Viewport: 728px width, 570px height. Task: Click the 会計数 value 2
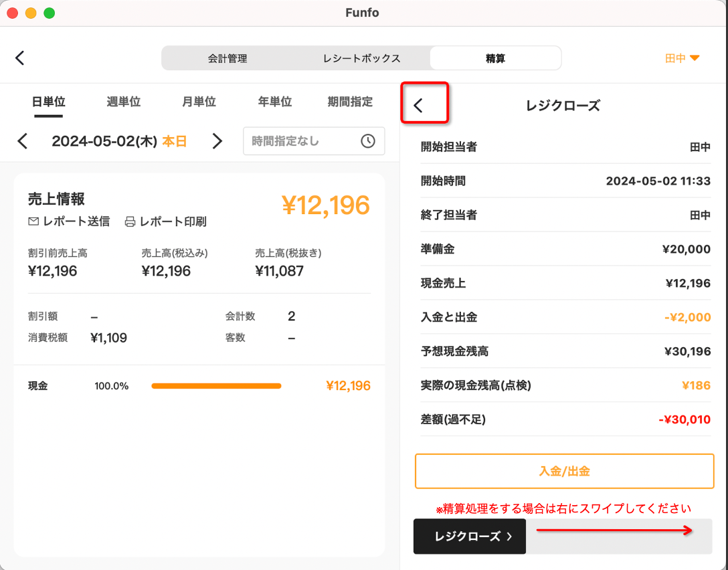291,316
